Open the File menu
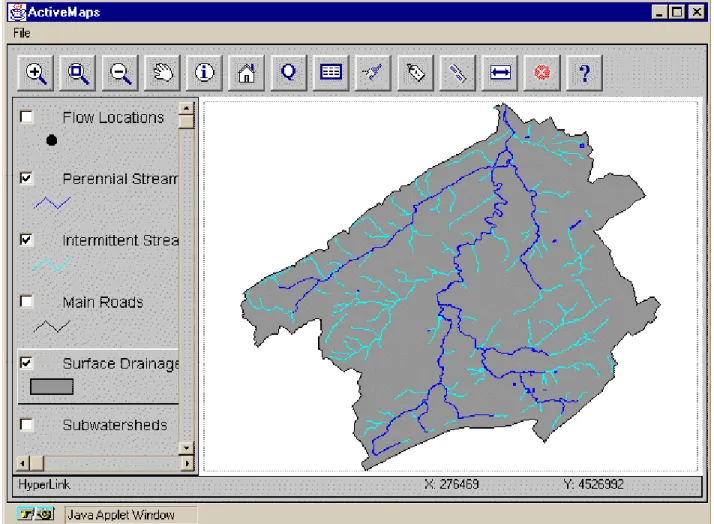The width and height of the screenshot is (714, 524). (x=22, y=33)
